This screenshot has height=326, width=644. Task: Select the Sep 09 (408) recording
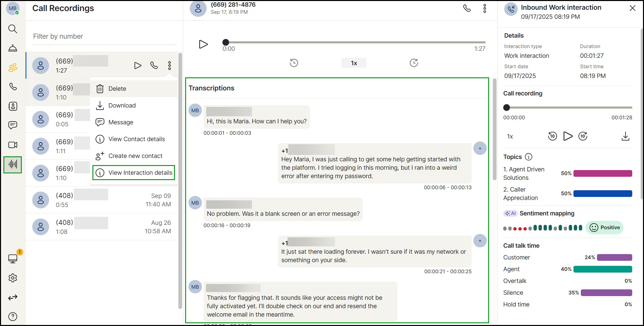(101, 200)
